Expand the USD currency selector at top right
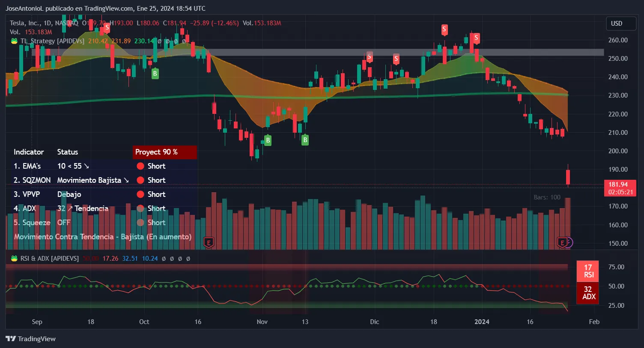 coord(620,24)
